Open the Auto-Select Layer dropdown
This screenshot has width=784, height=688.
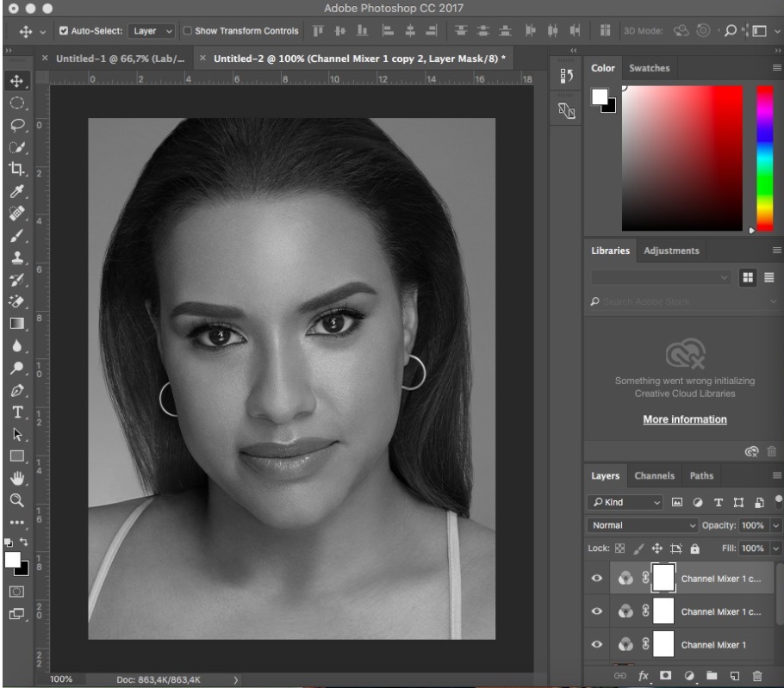click(x=152, y=31)
